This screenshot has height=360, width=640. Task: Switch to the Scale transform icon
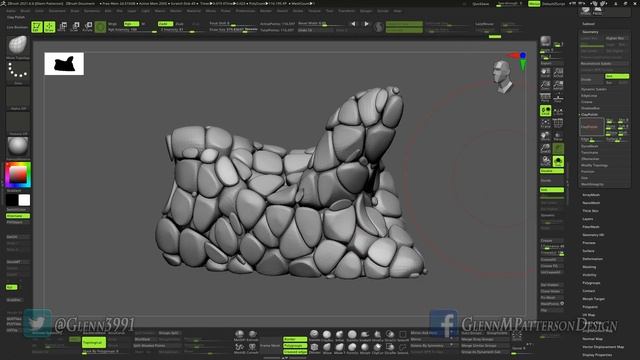coord(75,27)
